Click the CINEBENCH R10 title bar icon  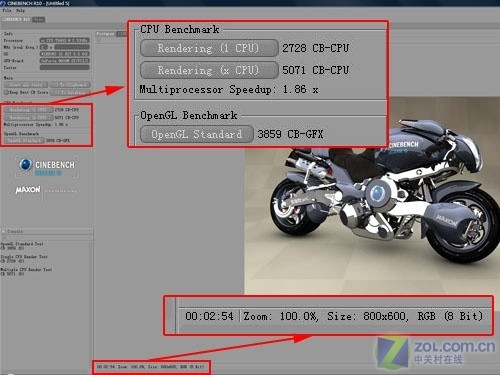pyautogui.click(x=3, y=3)
